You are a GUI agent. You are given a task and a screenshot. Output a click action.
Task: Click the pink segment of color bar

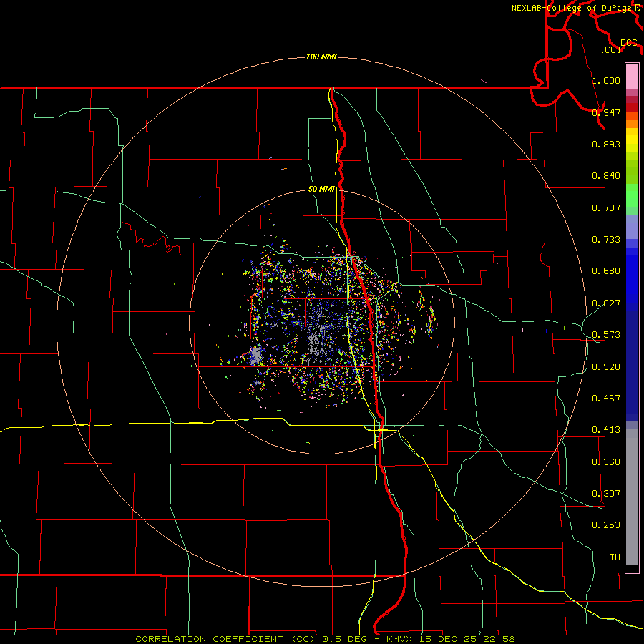click(x=632, y=76)
